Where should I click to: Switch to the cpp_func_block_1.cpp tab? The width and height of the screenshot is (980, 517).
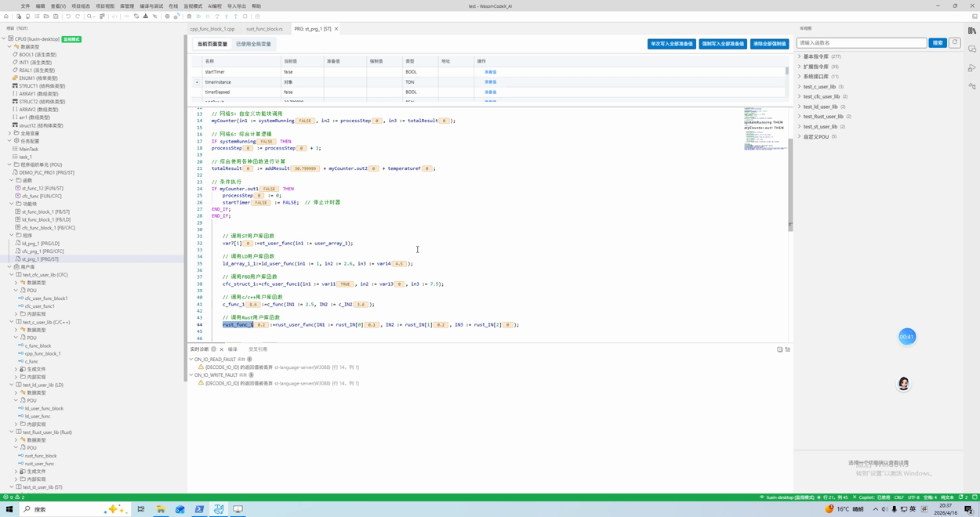[x=212, y=29]
